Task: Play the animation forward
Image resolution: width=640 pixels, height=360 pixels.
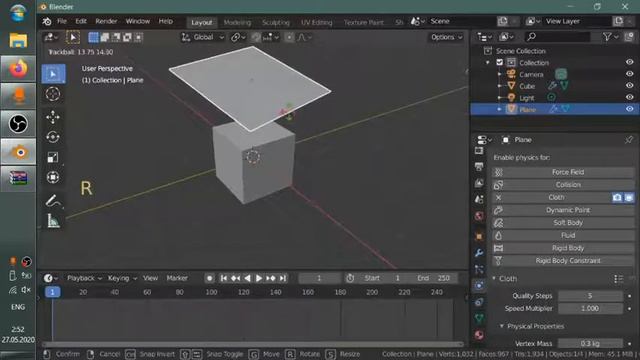Action: click(259, 278)
